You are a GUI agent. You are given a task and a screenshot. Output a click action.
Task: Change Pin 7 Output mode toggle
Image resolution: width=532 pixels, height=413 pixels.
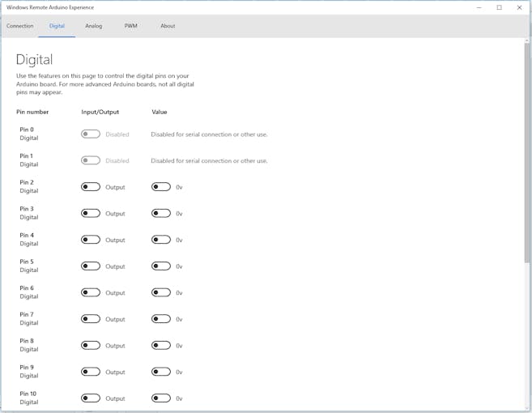91,319
